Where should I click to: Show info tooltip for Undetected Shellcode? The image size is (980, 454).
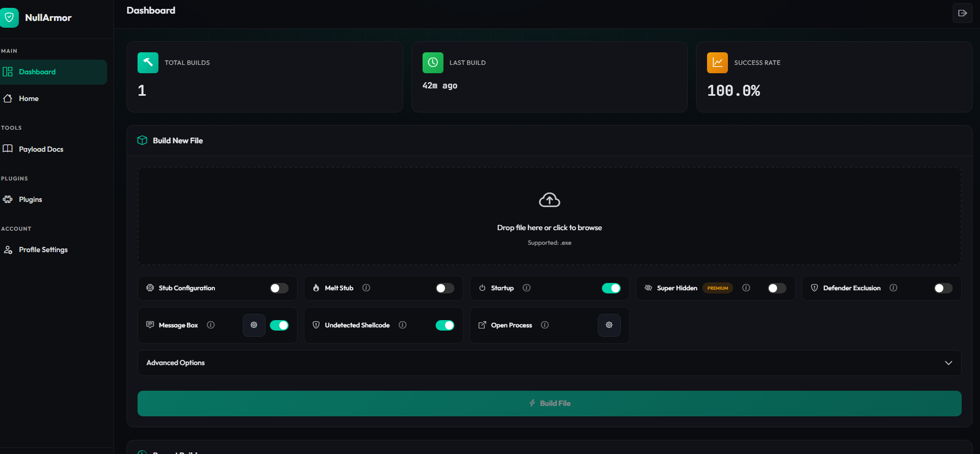(x=403, y=325)
